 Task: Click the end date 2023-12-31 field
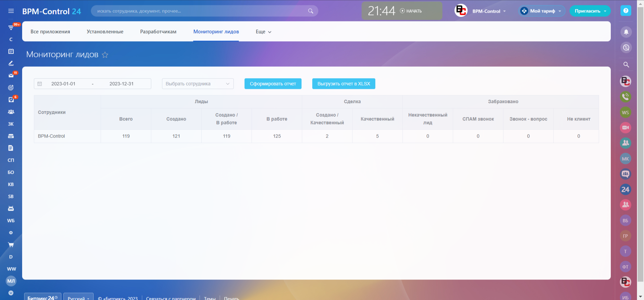pyautogui.click(x=121, y=84)
